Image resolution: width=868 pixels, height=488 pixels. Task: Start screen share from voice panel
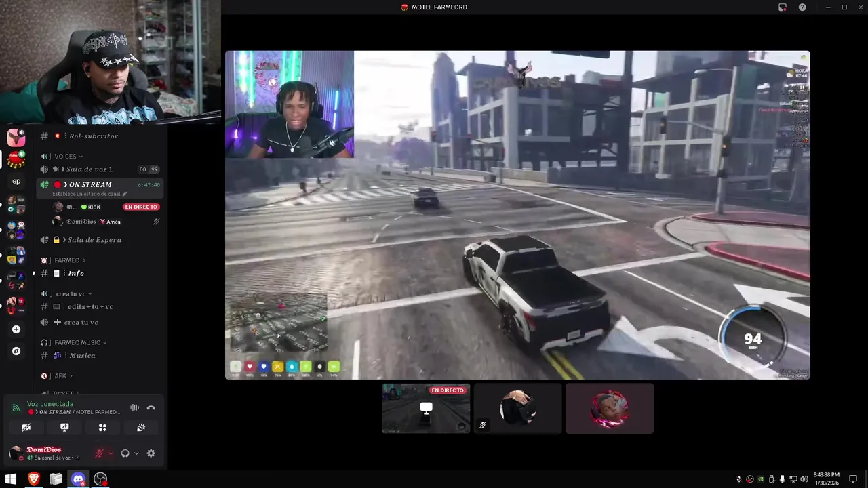tap(64, 428)
